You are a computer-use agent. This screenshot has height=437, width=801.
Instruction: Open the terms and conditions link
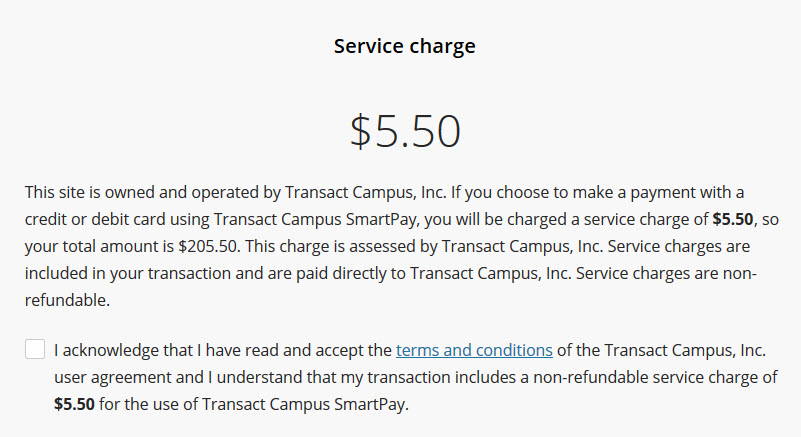click(x=474, y=350)
